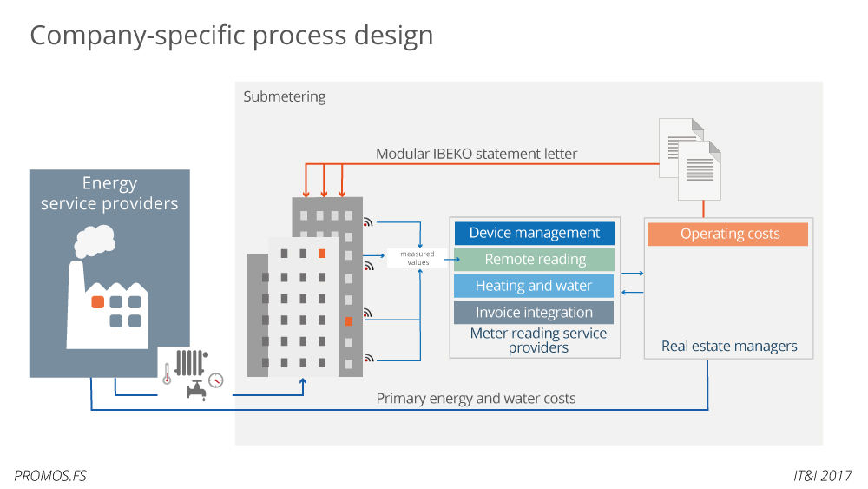The image size is (868, 489).
Task: Click the thermometer icon
Action: 167,374
